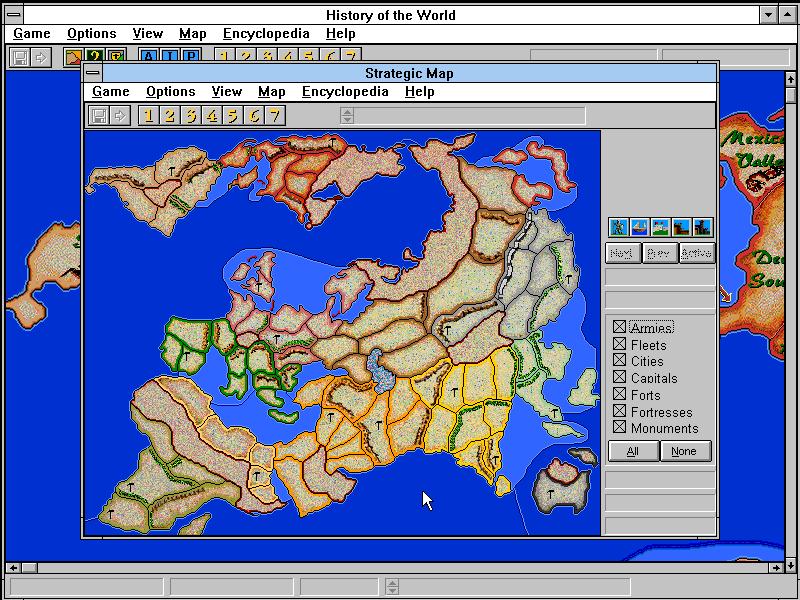Viewport: 800px width, 600px height.
Task: Click the bottom status bar spinner arrows
Action: click(x=392, y=586)
